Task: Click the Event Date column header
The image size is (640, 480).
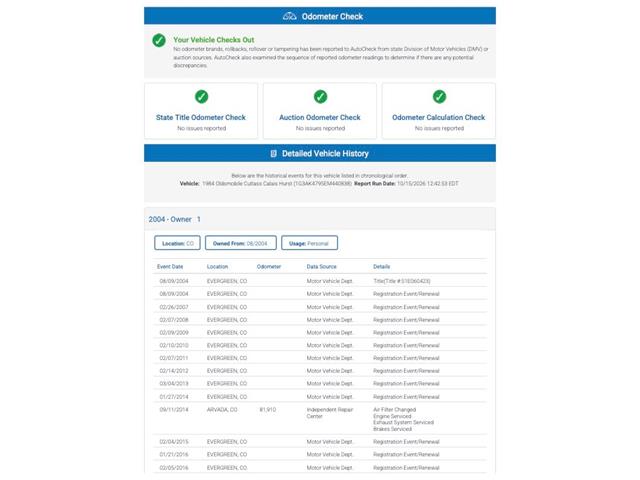Action: [170, 267]
